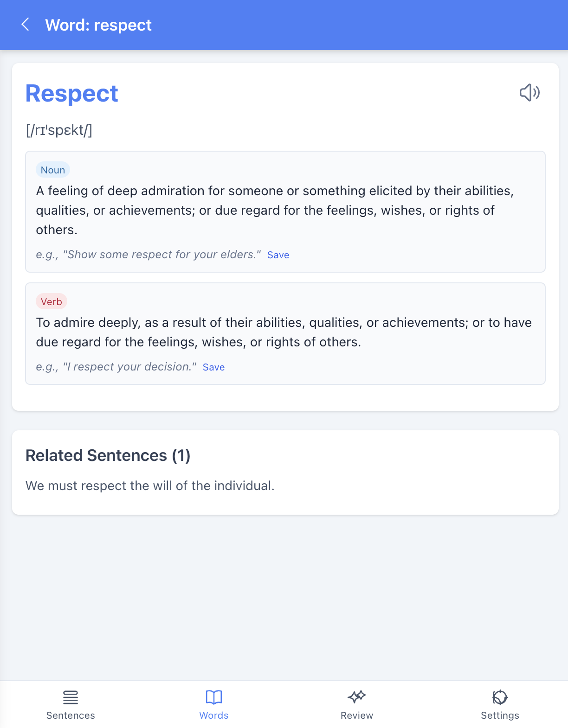This screenshot has width=568, height=728.
Task: Click the Words tab label
Action: 214,715
